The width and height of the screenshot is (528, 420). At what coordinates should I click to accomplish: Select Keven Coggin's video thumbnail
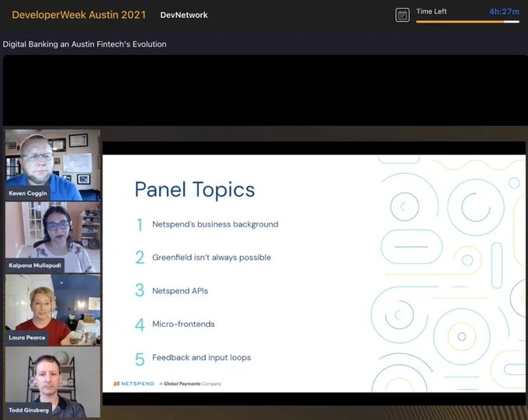53,165
